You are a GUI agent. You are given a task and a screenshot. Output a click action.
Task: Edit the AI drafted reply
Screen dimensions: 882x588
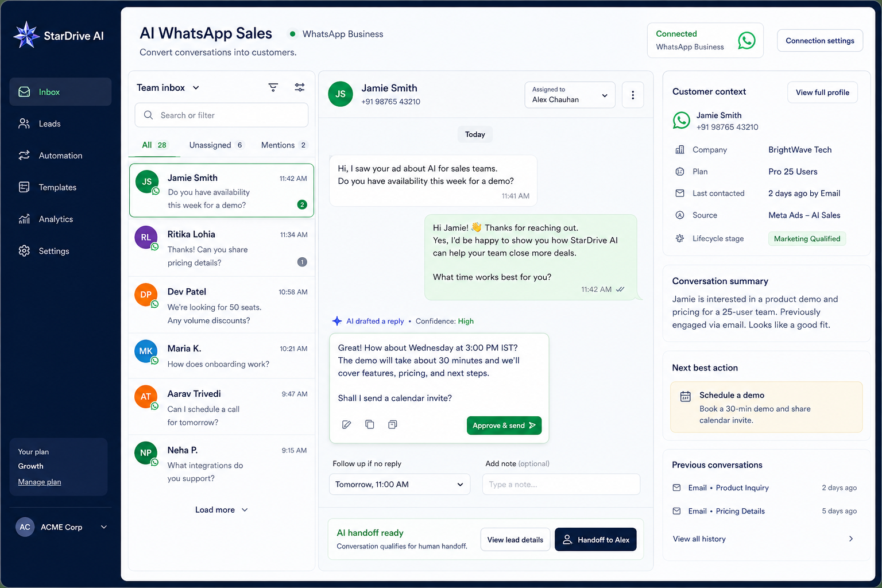point(347,424)
